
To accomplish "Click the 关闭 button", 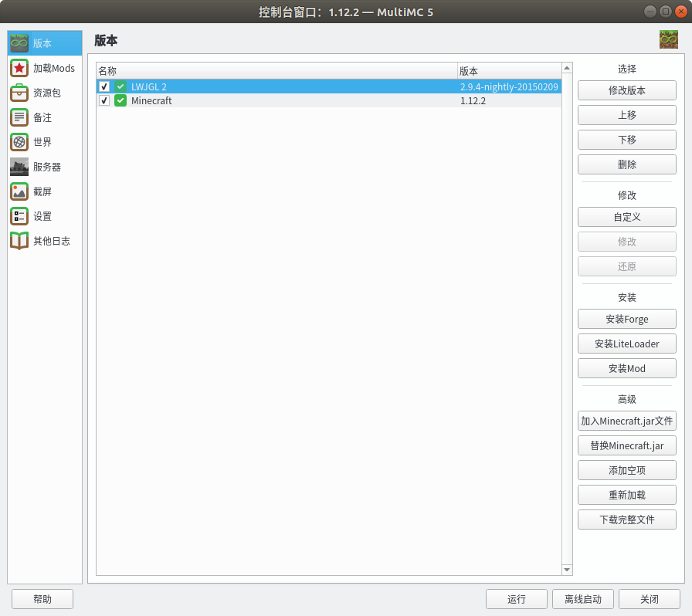I will click(x=650, y=599).
